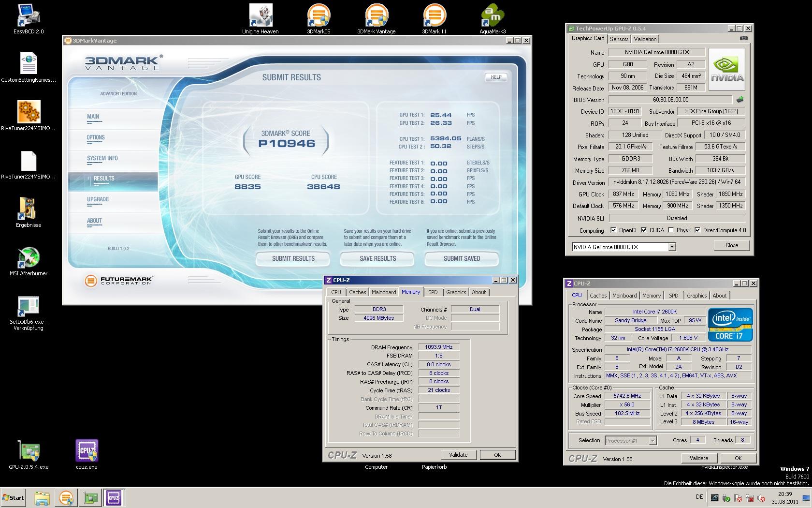Open the Mainboard tab in Memory CPU-Z window

(x=384, y=292)
